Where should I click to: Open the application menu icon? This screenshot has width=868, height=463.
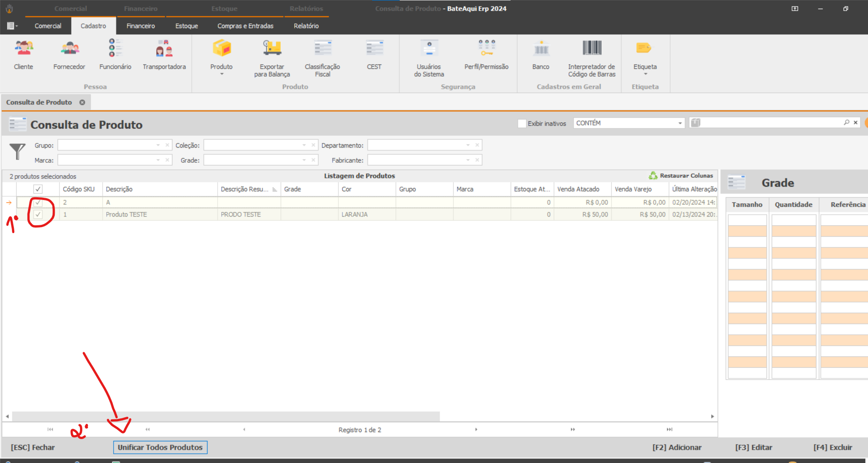click(x=11, y=26)
